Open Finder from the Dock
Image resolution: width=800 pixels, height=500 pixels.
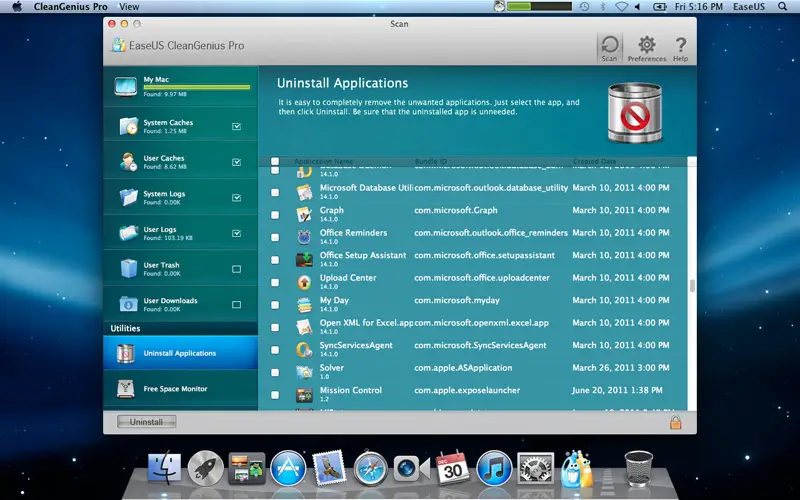click(164, 468)
